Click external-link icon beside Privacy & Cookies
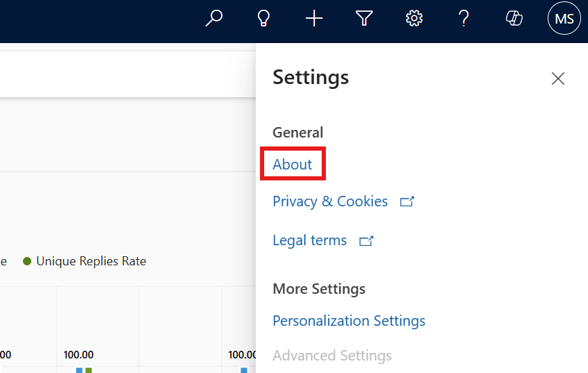 coord(407,202)
